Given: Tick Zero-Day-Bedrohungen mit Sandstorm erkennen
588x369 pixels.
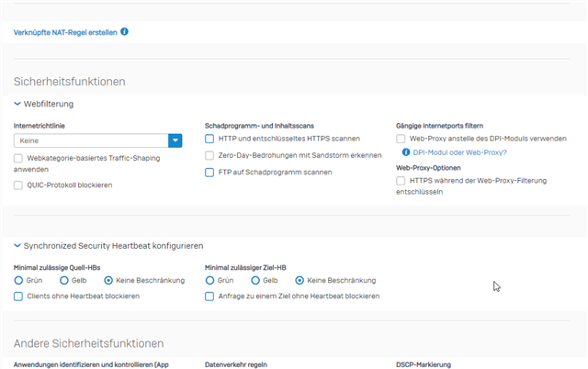Looking at the screenshot, I should point(209,155).
